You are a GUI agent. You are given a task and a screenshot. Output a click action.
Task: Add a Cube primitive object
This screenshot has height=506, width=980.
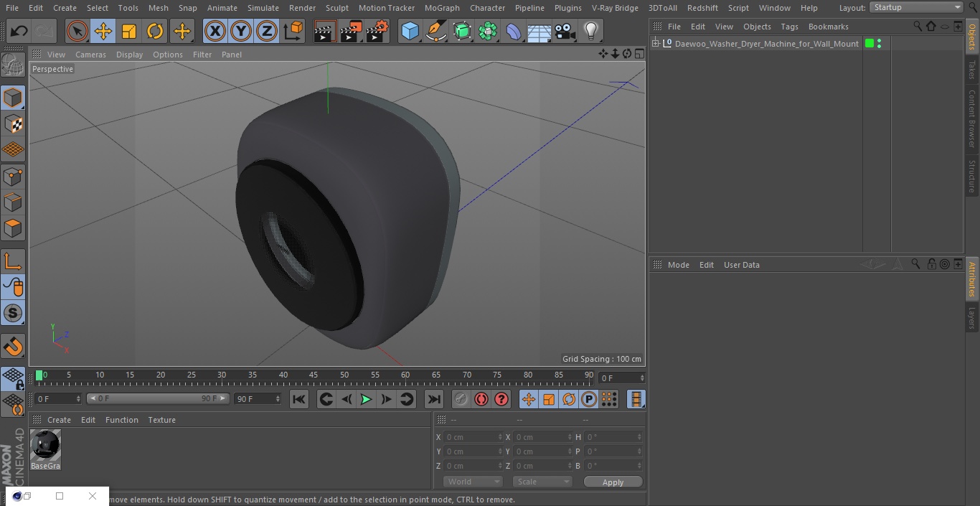point(410,31)
